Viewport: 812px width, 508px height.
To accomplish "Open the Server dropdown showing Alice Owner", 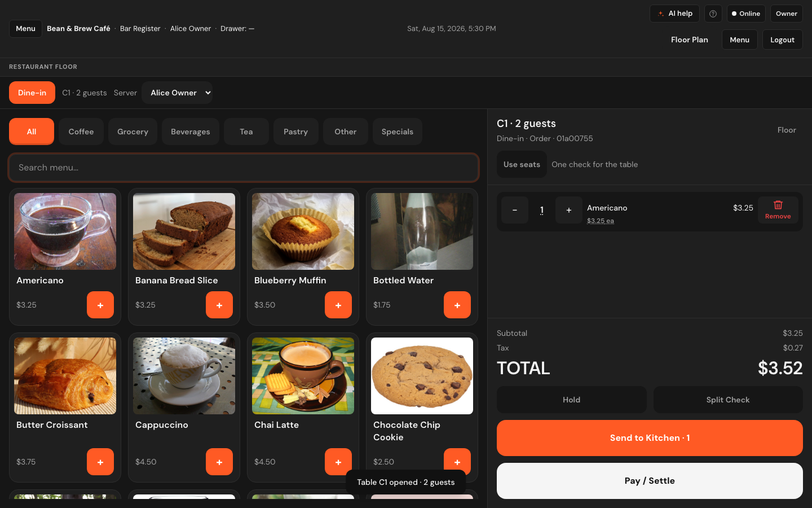I will [177, 93].
